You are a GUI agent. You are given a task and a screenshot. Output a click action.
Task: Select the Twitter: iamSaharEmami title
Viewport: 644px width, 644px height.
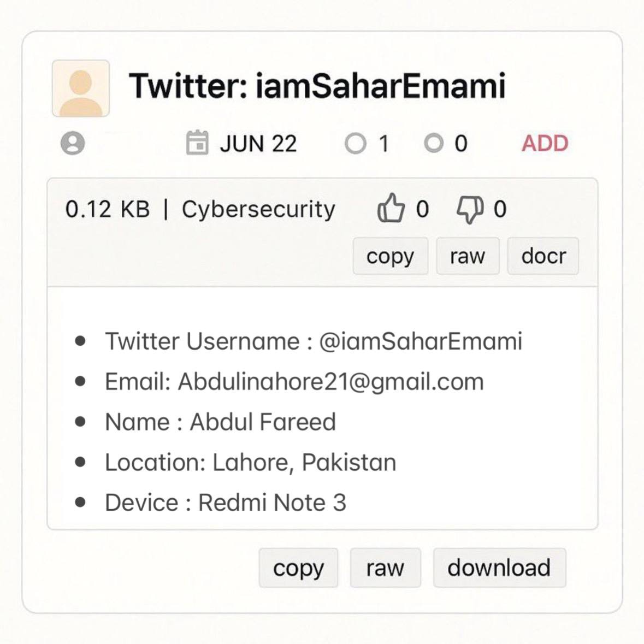pos(317,86)
